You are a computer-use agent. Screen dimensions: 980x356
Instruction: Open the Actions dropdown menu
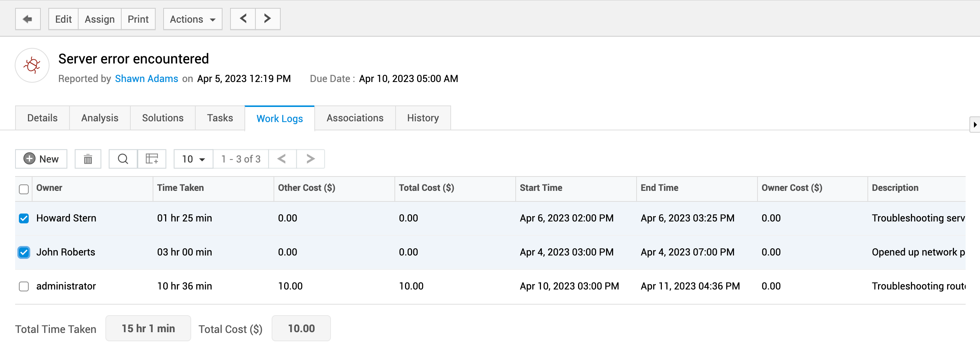pyautogui.click(x=193, y=19)
